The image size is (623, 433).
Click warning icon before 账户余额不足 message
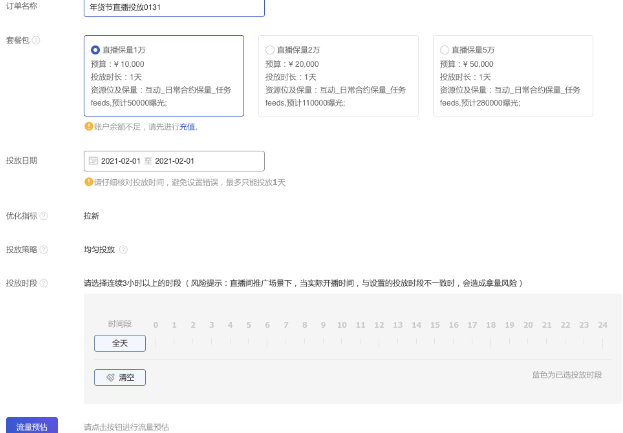coord(88,127)
